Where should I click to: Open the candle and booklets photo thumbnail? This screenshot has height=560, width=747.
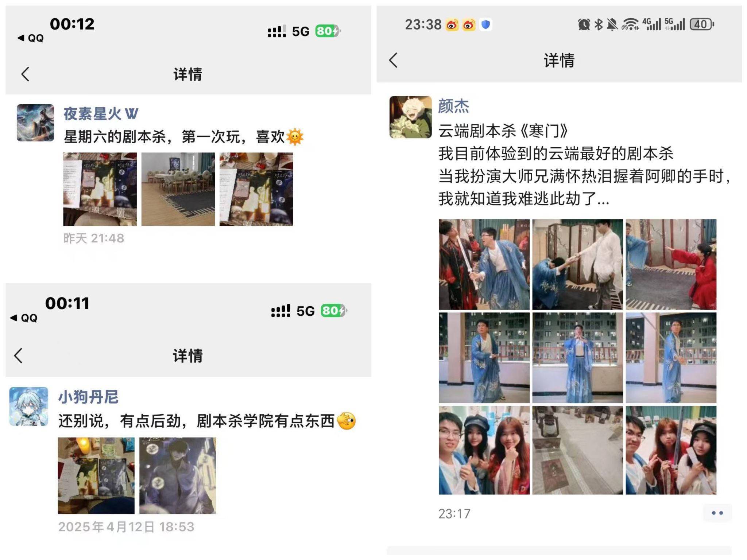coord(96,476)
